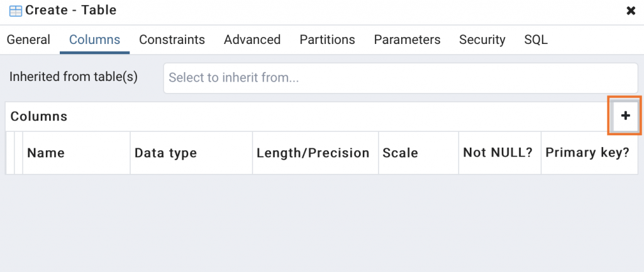Click the Columns section title
The image size is (644, 272).
tap(39, 116)
